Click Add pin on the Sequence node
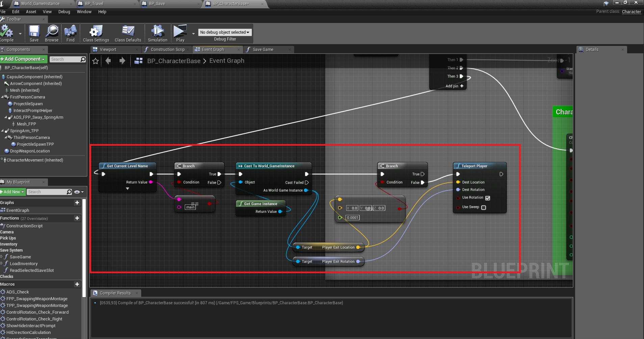 click(455, 86)
